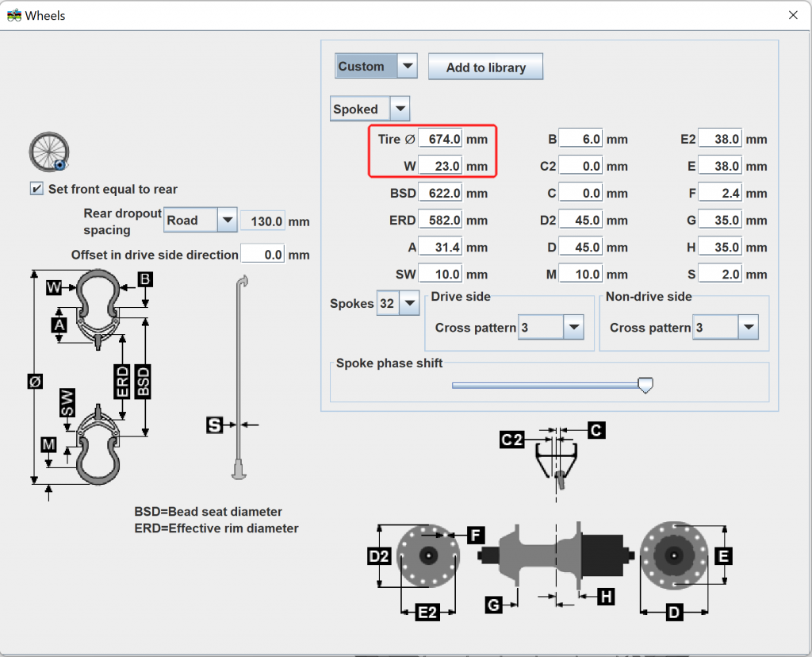The image size is (812, 657).
Task: Toggle Set front equal to rear checkbox
Action: (36, 189)
